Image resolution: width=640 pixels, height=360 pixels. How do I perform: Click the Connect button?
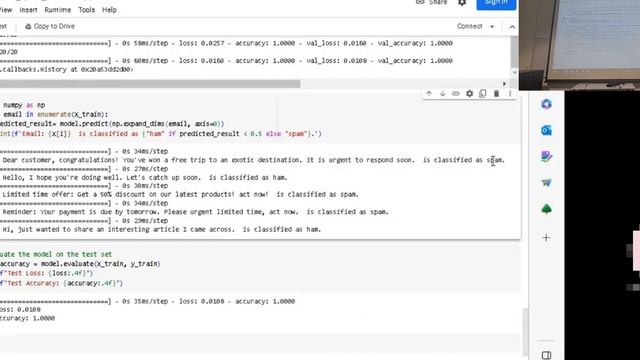(469, 26)
